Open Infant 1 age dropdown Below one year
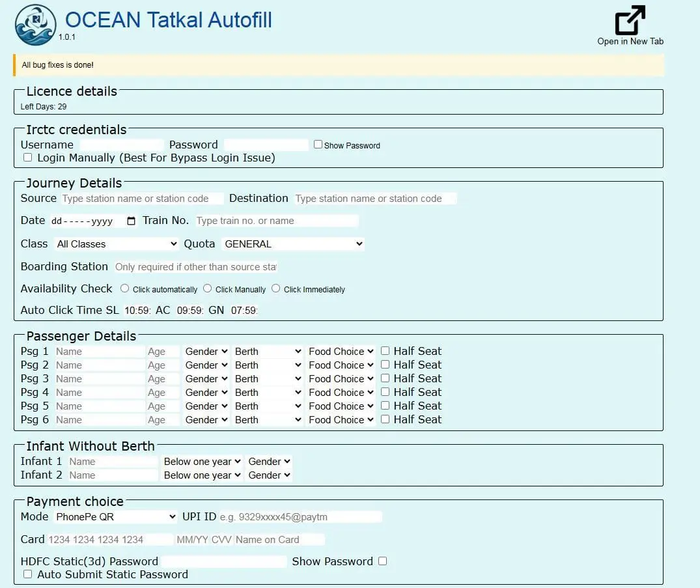The image size is (700, 588). tap(203, 461)
